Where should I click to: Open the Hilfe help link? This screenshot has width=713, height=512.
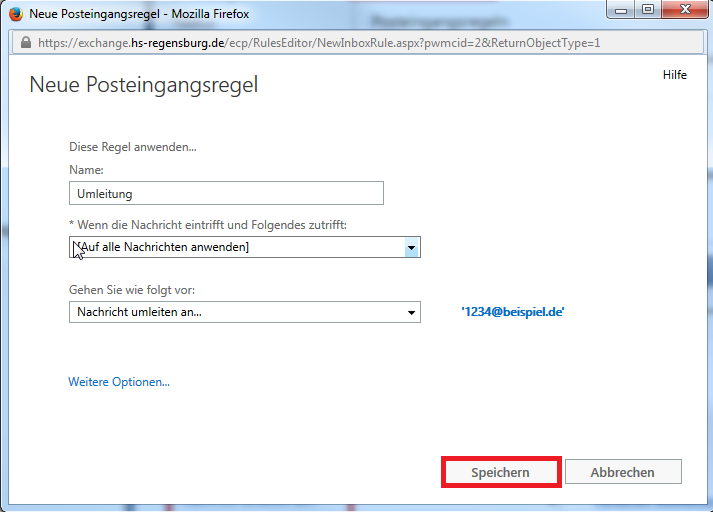[x=674, y=76]
